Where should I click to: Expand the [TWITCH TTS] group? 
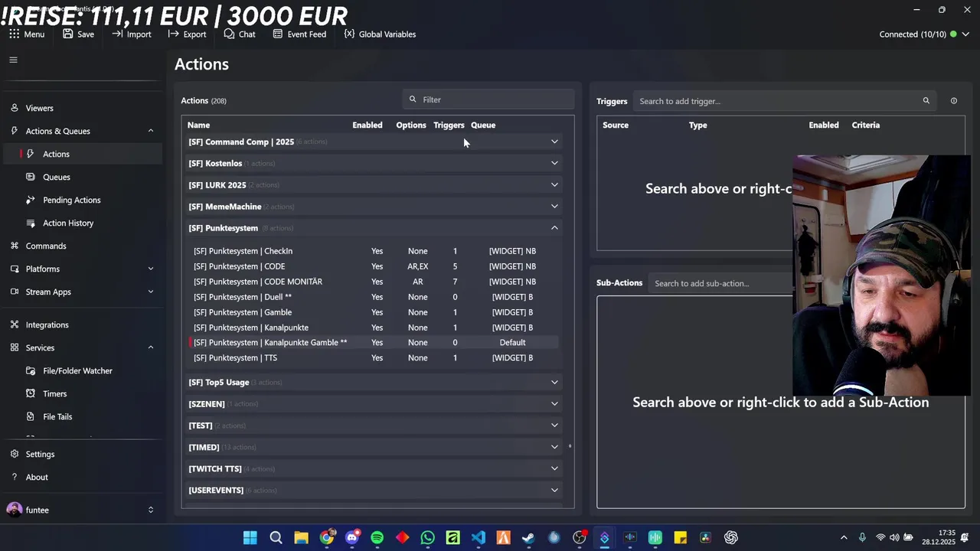(554, 468)
